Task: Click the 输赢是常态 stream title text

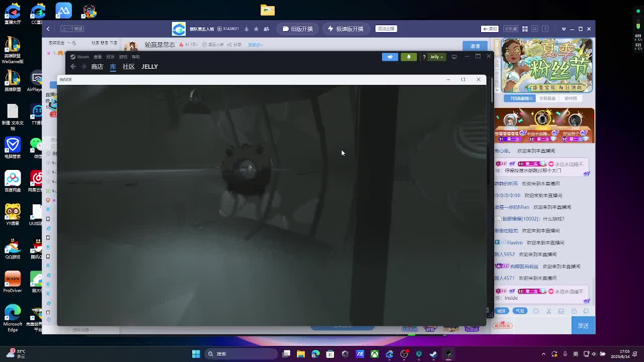Action: click(160, 45)
